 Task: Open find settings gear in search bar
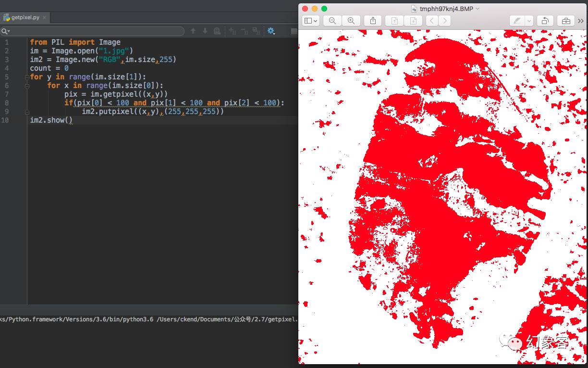[x=271, y=31]
